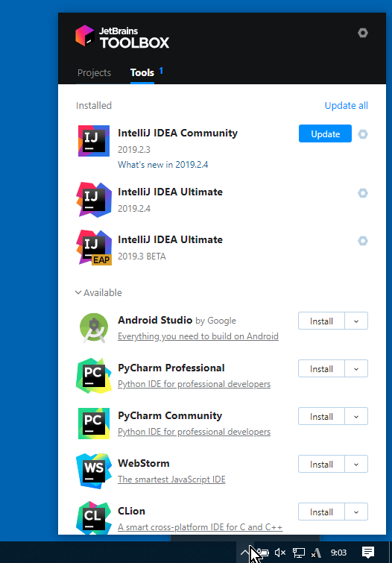Open CLion install version dropdown
Image resolution: width=392 pixels, height=563 pixels.
(x=356, y=512)
